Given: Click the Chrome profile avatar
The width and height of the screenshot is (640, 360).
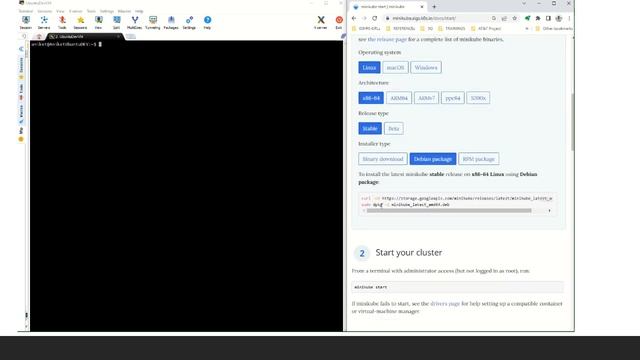Looking at the screenshot, I should [559, 18].
